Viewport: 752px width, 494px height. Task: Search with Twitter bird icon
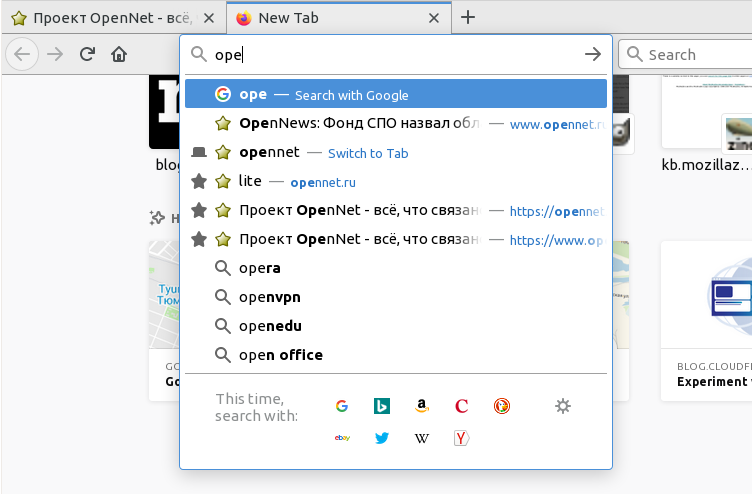[381, 438]
